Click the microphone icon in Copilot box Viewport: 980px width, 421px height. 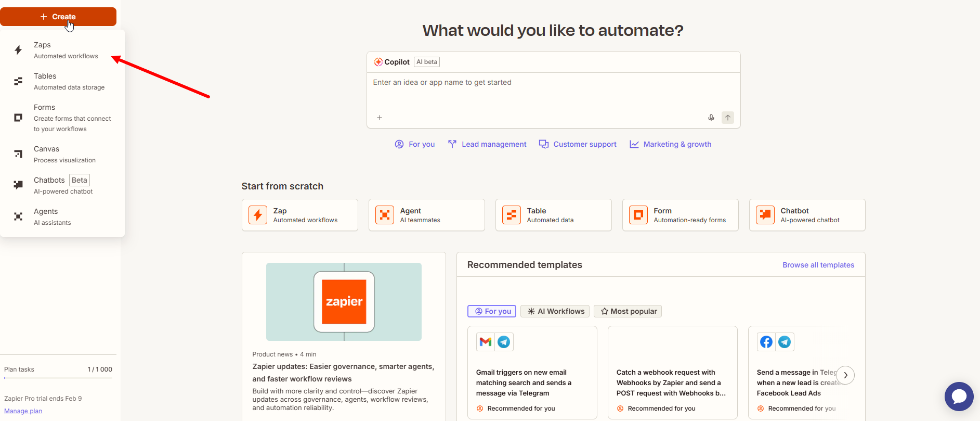[711, 118]
